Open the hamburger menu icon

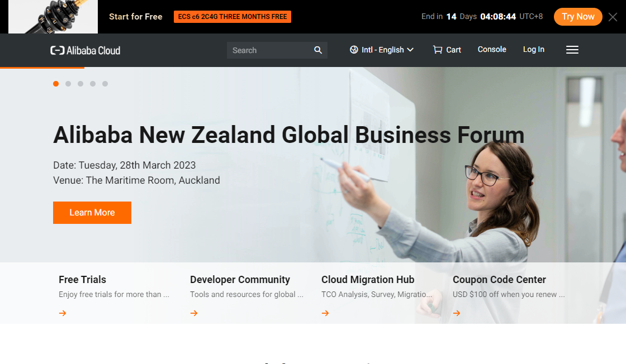coord(572,50)
